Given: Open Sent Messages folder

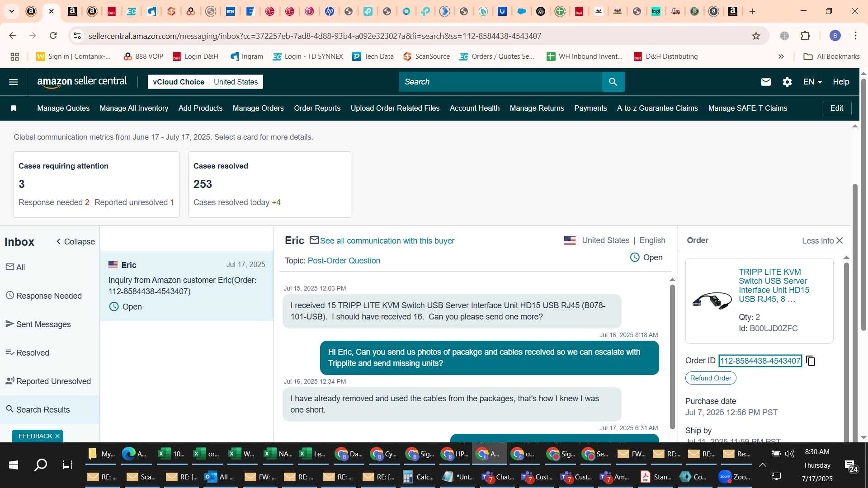Looking at the screenshot, I should click(x=50, y=324).
